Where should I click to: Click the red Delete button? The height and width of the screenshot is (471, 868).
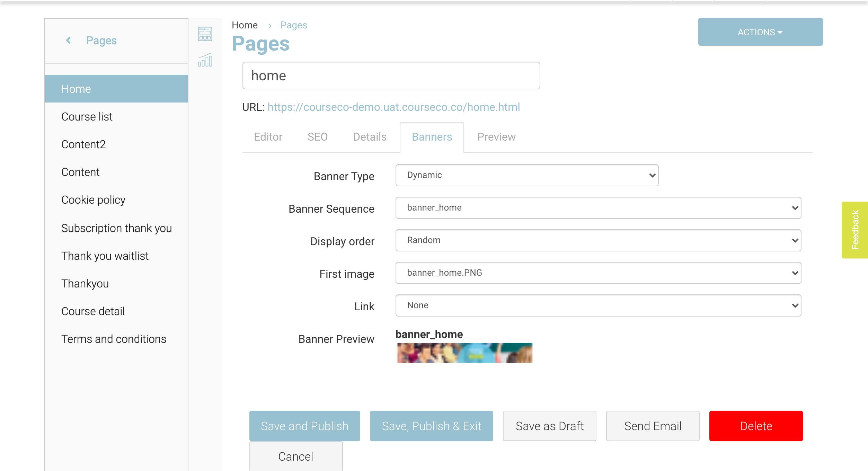click(756, 426)
